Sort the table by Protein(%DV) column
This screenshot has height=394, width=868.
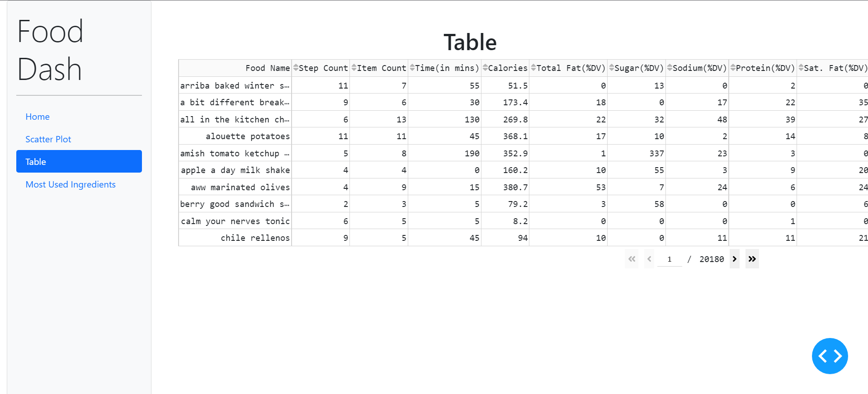pyautogui.click(x=733, y=68)
